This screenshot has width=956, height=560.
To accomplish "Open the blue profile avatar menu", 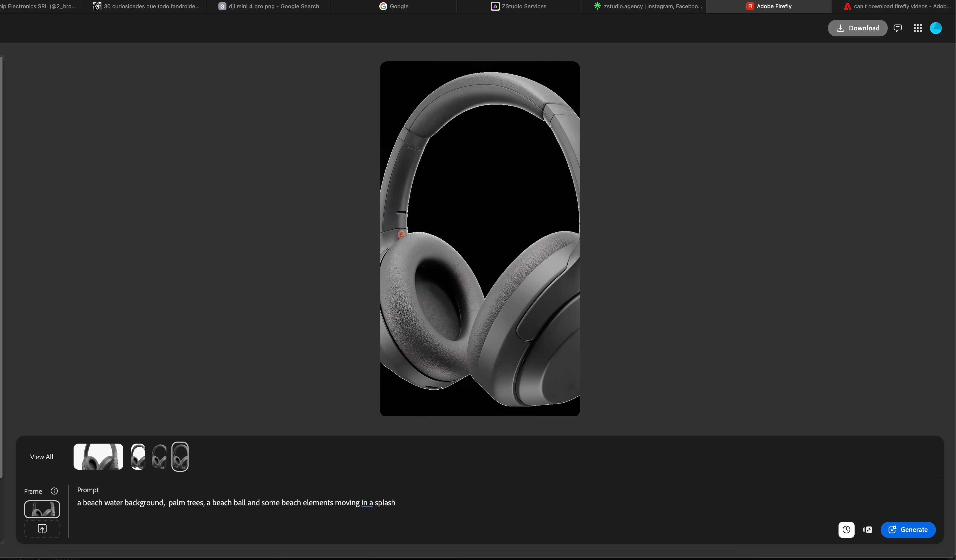I will pyautogui.click(x=935, y=28).
